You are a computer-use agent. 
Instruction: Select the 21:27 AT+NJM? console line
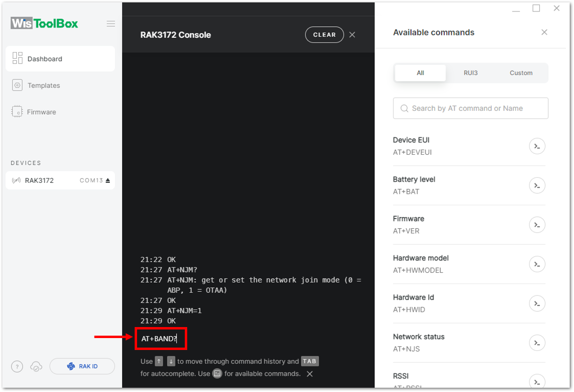169,270
